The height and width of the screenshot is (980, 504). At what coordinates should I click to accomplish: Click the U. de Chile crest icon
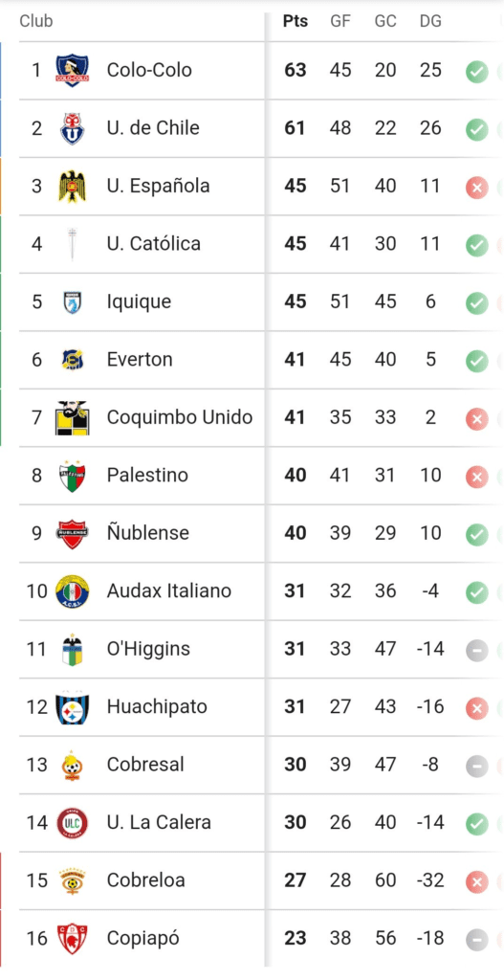[x=72, y=128]
